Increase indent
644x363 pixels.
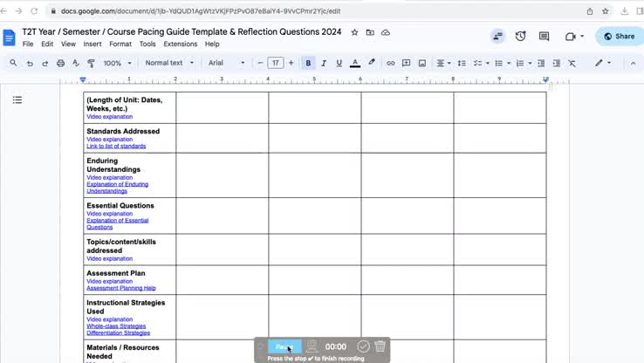pyautogui.click(x=557, y=63)
